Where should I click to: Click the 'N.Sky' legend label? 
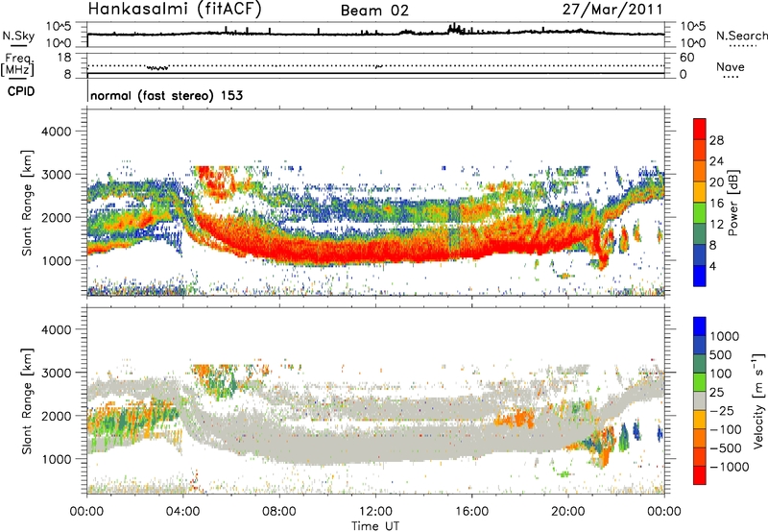[18, 36]
